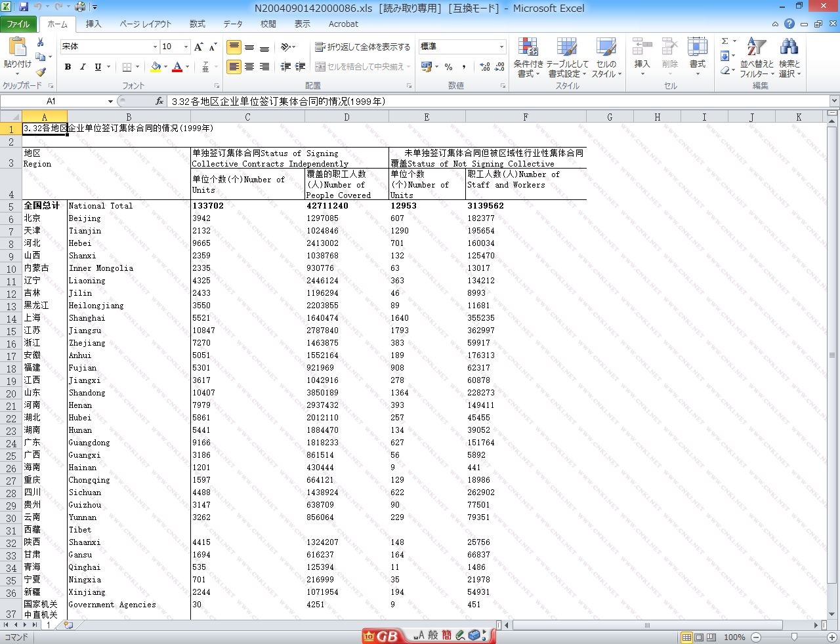
Task: Apply percent style format
Action: [449, 67]
